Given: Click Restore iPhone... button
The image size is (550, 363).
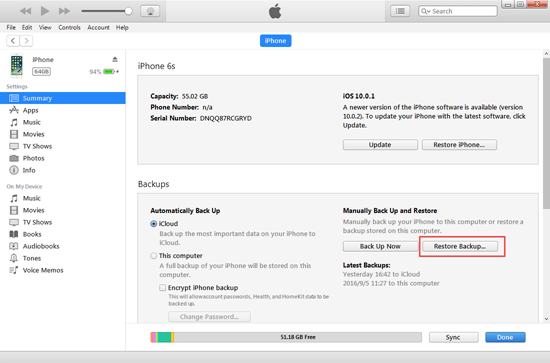Looking at the screenshot, I should pos(459,144).
